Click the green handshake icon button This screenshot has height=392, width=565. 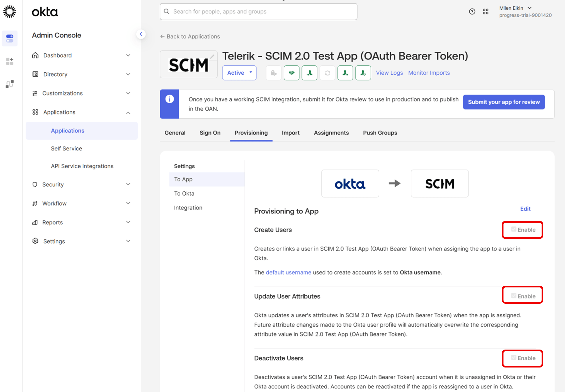(291, 73)
